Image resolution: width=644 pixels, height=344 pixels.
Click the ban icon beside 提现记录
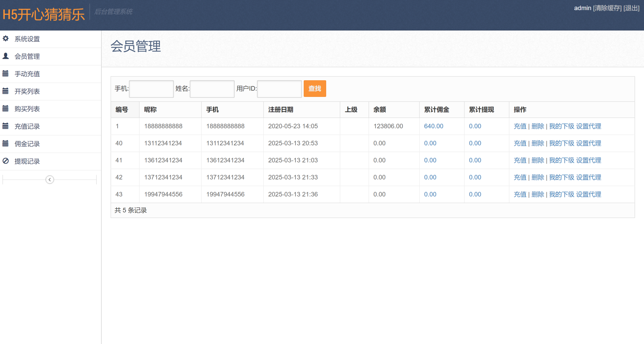tap(6, 161)
